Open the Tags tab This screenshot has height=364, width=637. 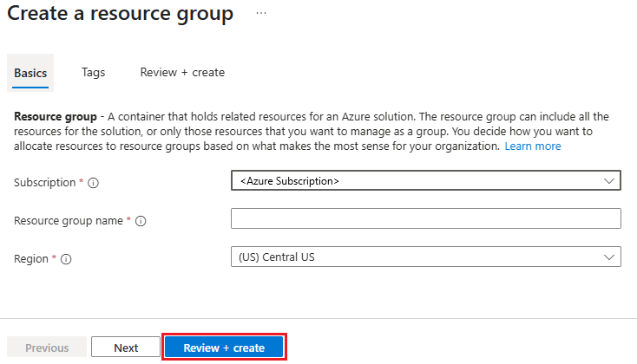(x=93, y=73)
